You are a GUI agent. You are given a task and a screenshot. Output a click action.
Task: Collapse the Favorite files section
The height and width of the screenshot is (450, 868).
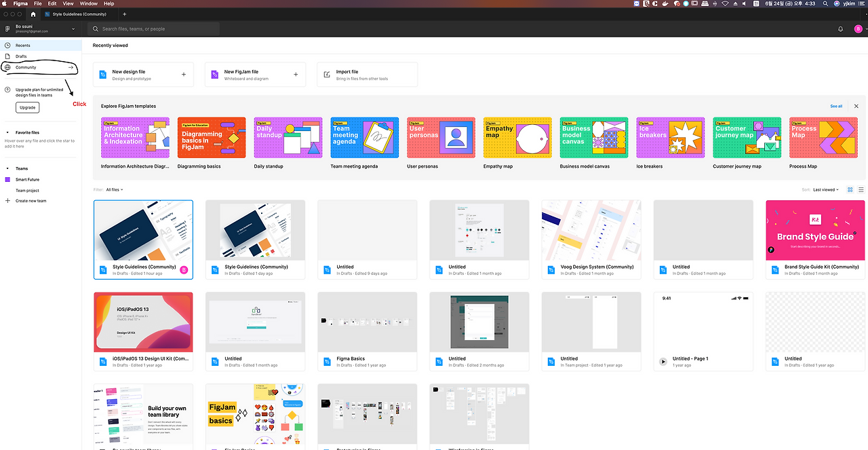click(x=8, y=132)
